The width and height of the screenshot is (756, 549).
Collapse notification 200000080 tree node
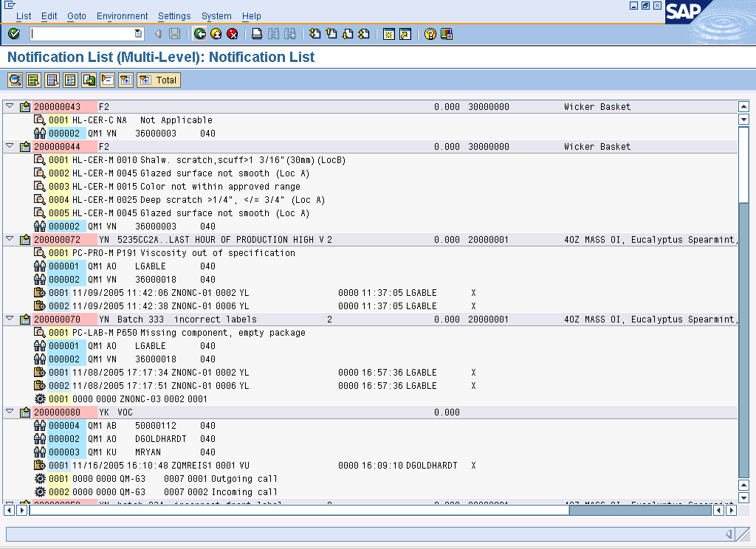[x=10, y=412]
